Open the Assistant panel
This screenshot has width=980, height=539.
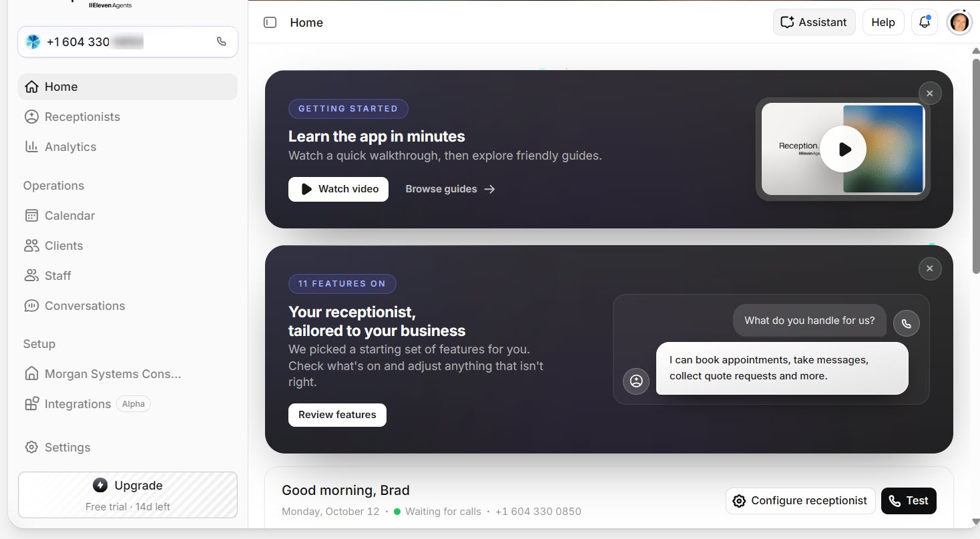click(814, 22)
